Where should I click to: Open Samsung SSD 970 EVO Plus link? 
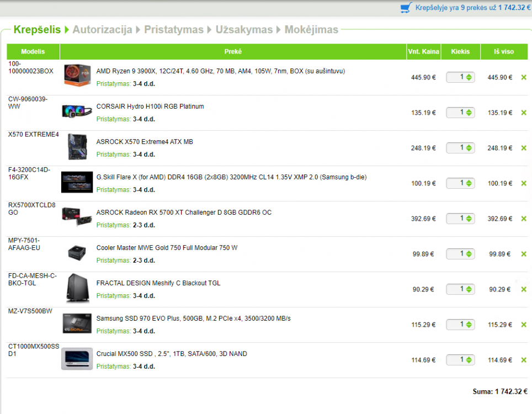(x=193, y=319)
